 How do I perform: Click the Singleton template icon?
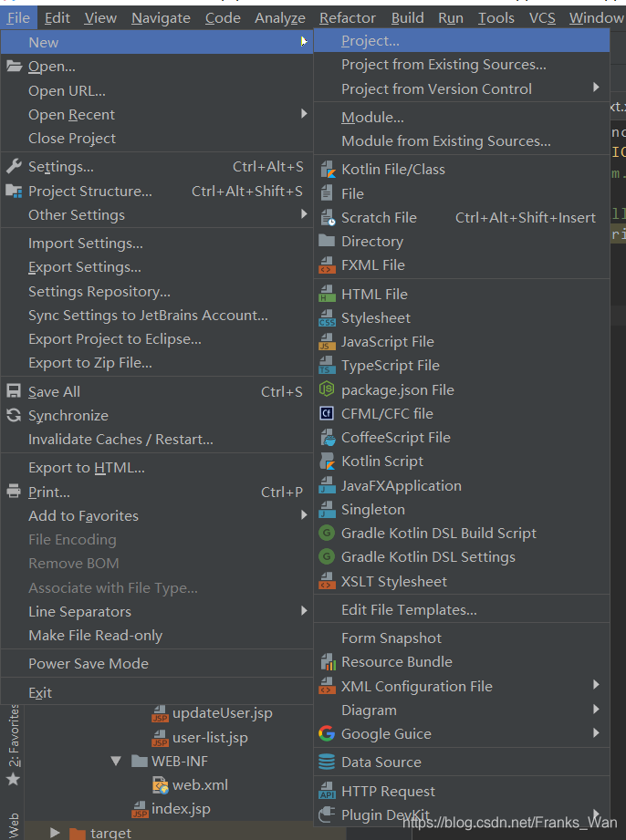(327, 510)
